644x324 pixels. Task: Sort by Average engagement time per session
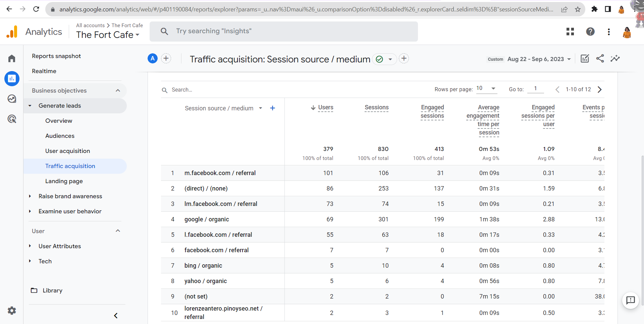point(483,120)
